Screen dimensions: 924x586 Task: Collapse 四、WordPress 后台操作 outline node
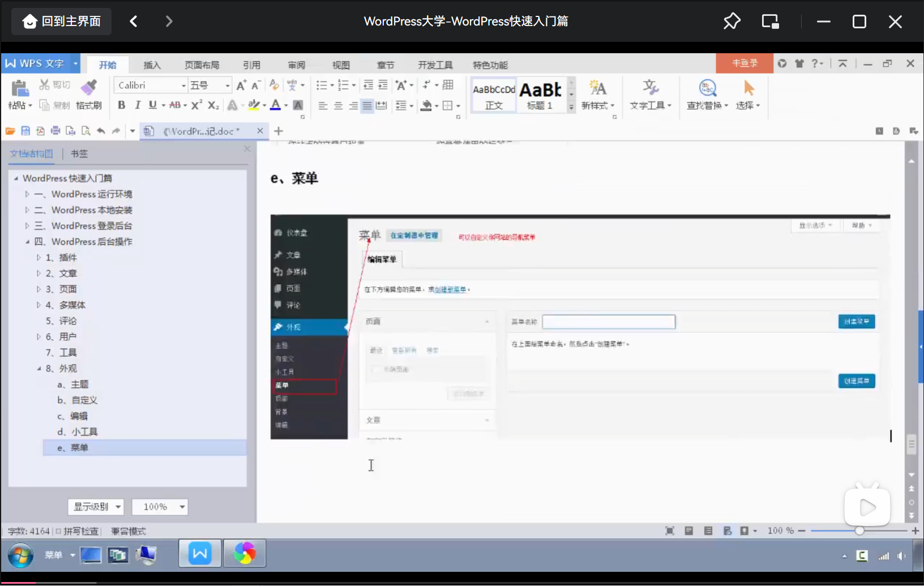click(x=27, y=242)
